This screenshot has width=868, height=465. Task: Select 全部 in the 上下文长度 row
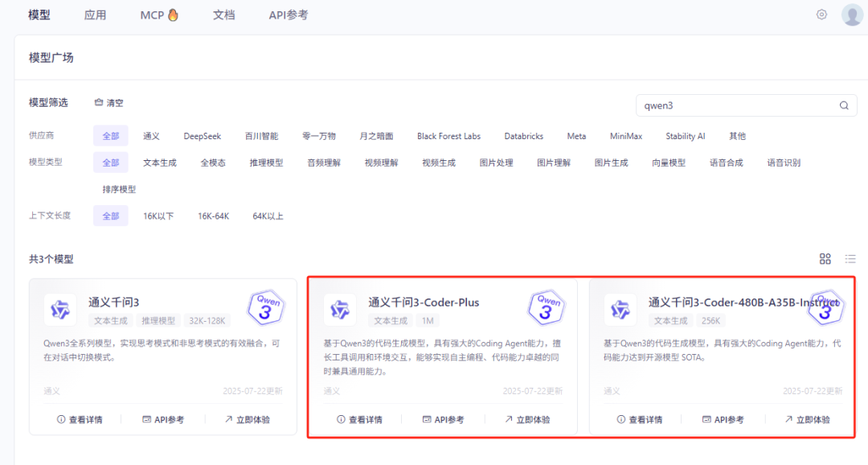111,216
